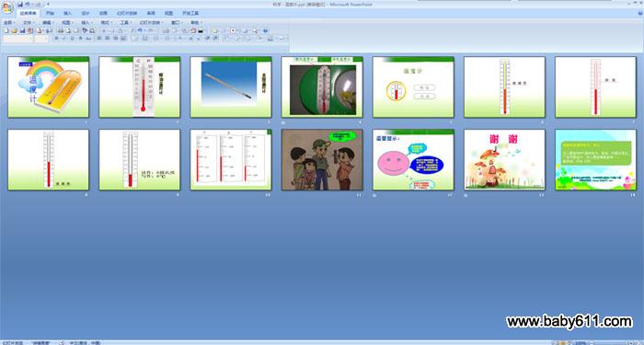The width and height of the screenshot is (644, 345).
Task: Click the blue Save disk toolbar icon
Action: [x=22, y=30]
